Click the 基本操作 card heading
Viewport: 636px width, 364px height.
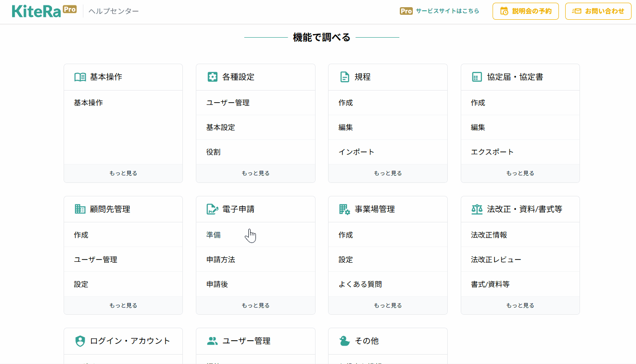tap(106, 77)
